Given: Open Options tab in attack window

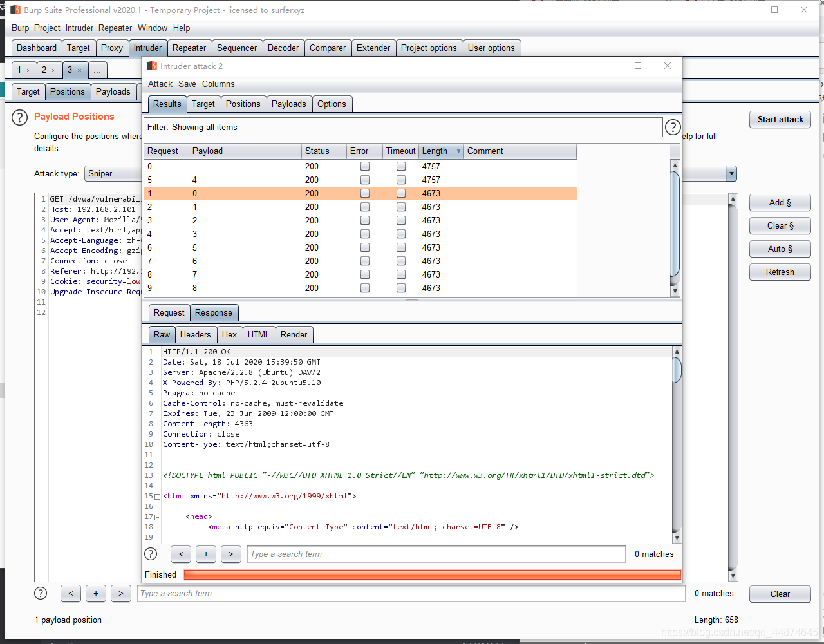Looking at the screenshot, I should point(332,104).
